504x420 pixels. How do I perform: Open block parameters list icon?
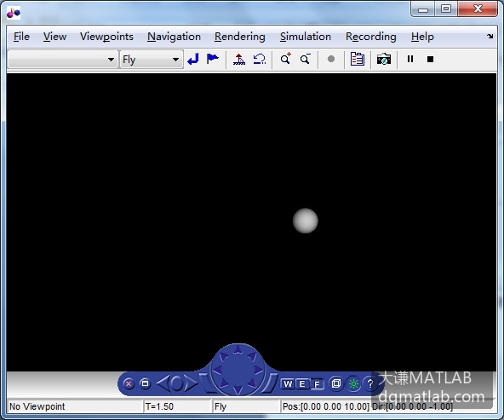[x=357, y=59]
